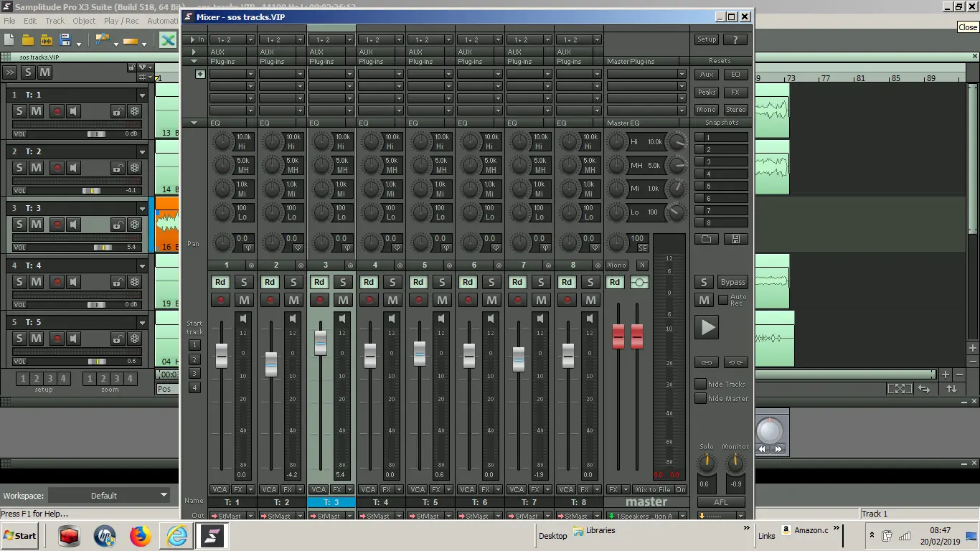980x551 pixels.
Task: Click the speaker monitor icon on track T: 1
Action: pyautogui.click(x=74, y=111)
